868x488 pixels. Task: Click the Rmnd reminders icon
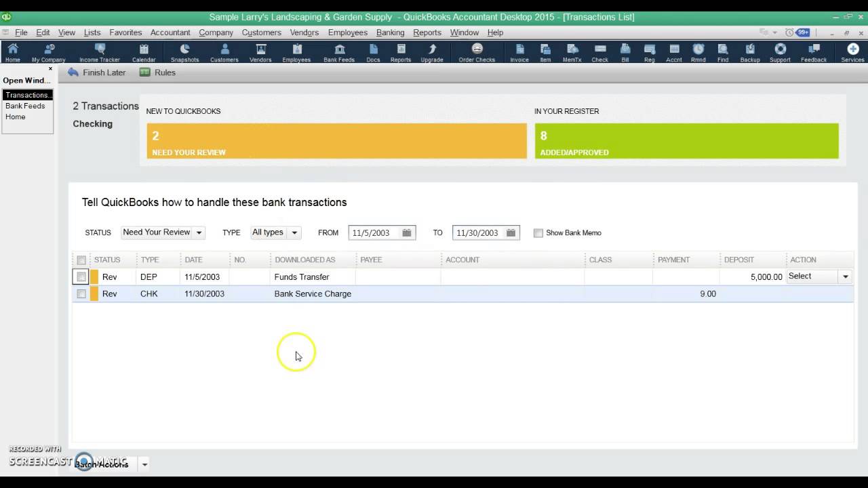(x=698, y=53)
